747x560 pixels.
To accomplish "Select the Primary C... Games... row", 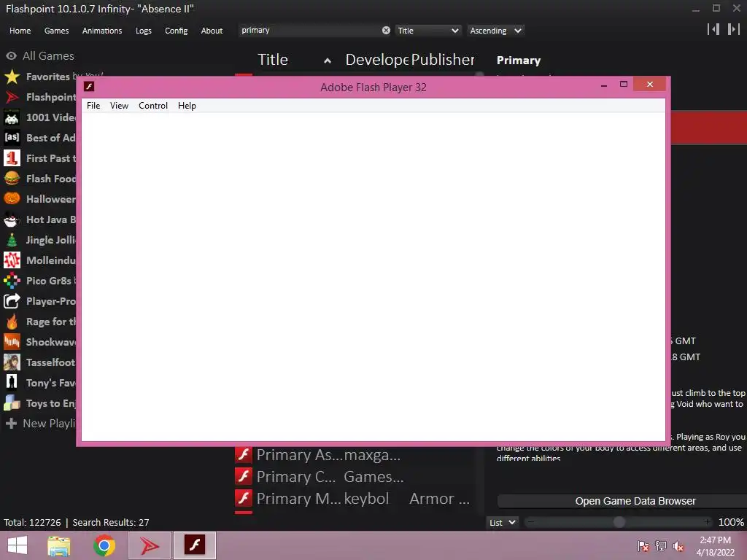I will pos(354,476).
